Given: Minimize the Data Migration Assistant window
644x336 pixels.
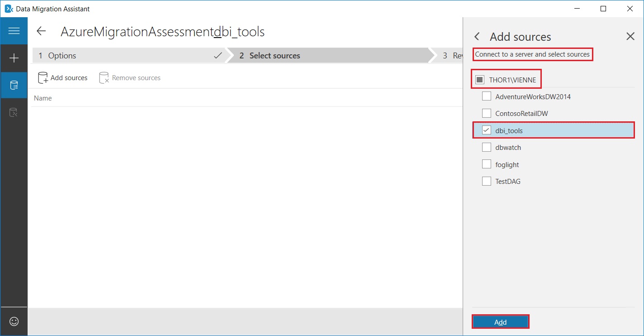Looking at the screenshot, I should point(578,9).
